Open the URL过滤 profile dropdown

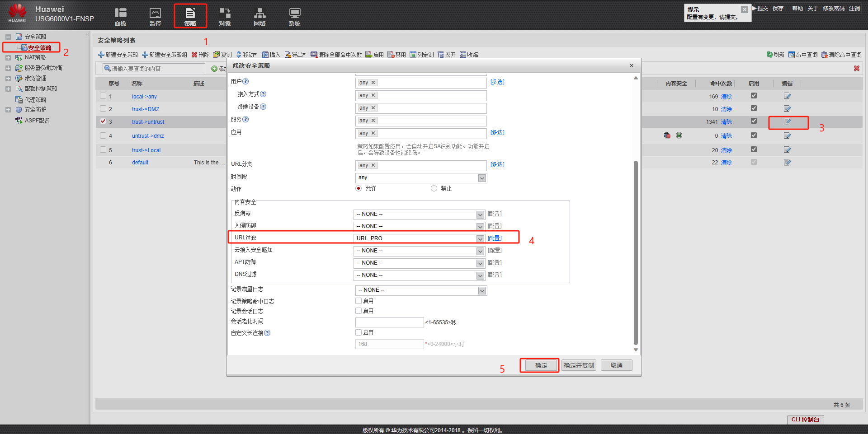coord(480,238)
